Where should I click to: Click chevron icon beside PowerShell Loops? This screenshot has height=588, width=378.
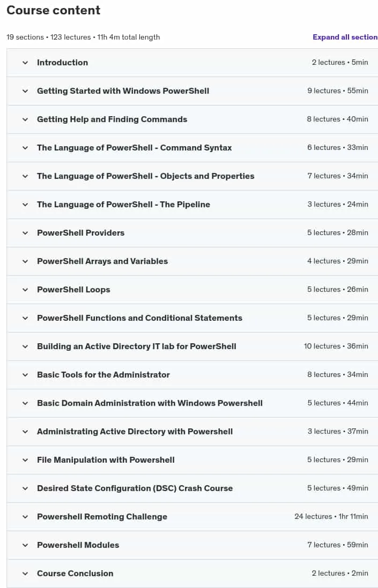pyautogui.click(x=25, y=290)
